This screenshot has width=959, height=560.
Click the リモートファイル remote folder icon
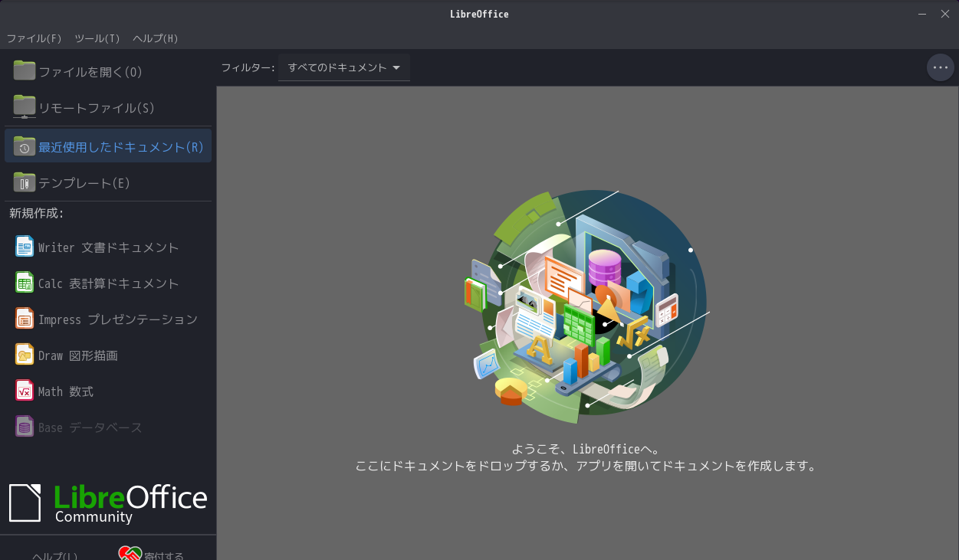[25, 106]
